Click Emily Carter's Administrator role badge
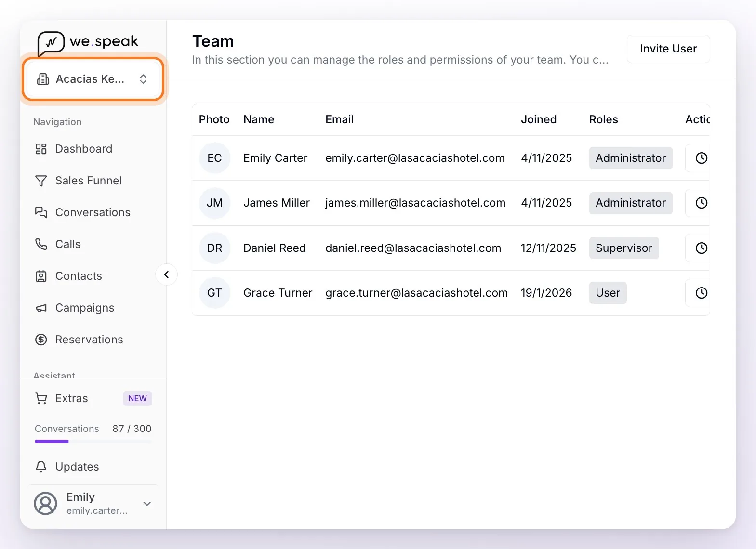The image size is (756, 549). (x=631, y=158)
